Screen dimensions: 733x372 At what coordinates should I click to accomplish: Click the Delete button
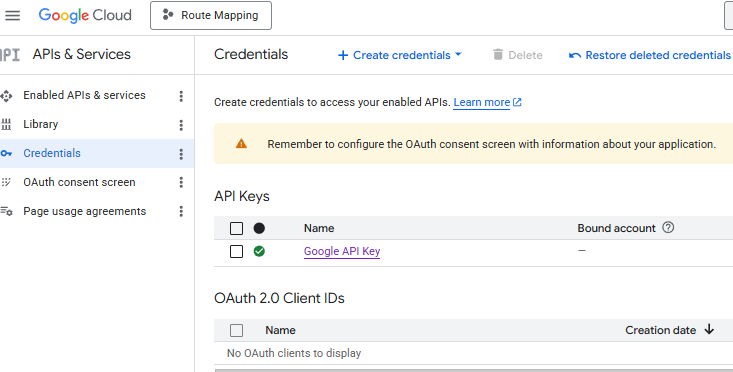pyautogui.click(x=517, y=55)
